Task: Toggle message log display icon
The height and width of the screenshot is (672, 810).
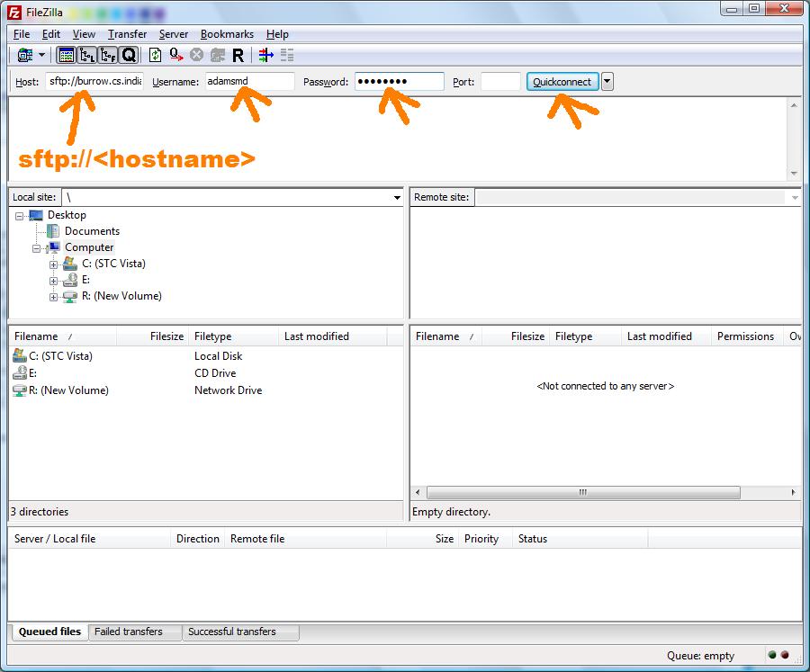Action: [x=66, y=55]
